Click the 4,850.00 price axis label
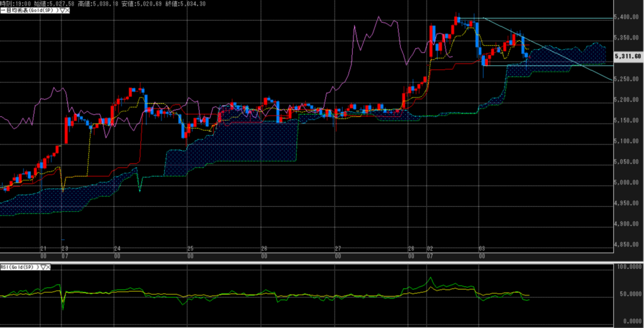The image size is (644, 328). [x=628, y=245]
